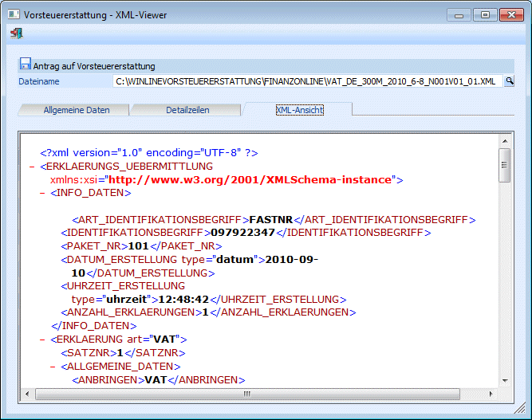Screen dimensions: 532x420
Task: Click the floppy disk icon beside Antrag auf Vorsteuererstattung
Action: click(x=25, y=65)
